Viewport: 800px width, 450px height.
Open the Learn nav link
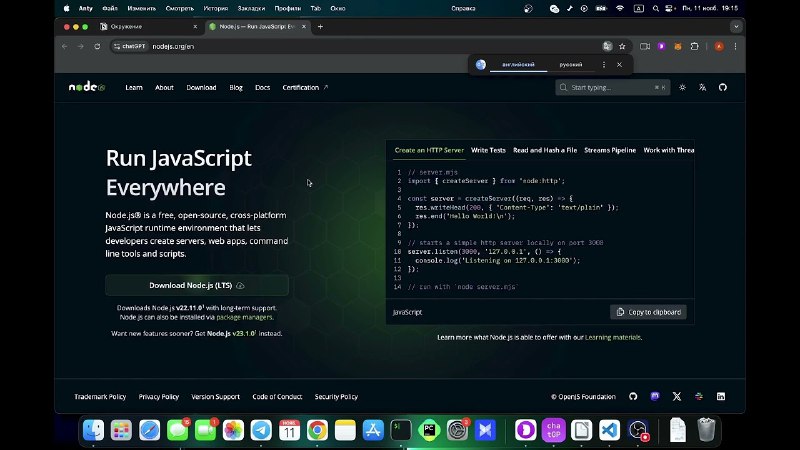pos(134,87)
